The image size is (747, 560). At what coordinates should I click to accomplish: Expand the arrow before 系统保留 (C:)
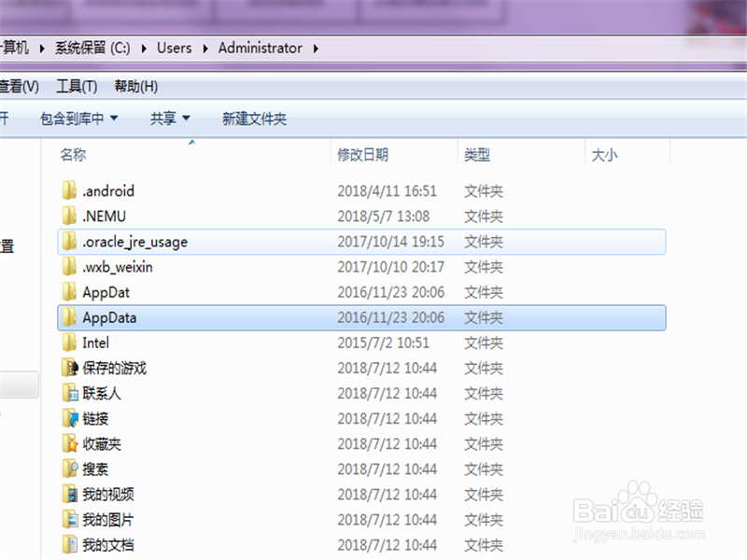42,49
